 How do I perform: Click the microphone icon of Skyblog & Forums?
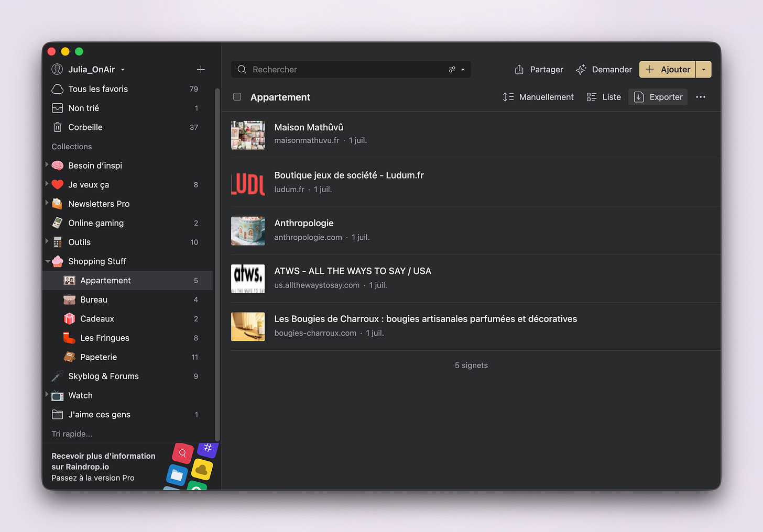click(58, 376)
